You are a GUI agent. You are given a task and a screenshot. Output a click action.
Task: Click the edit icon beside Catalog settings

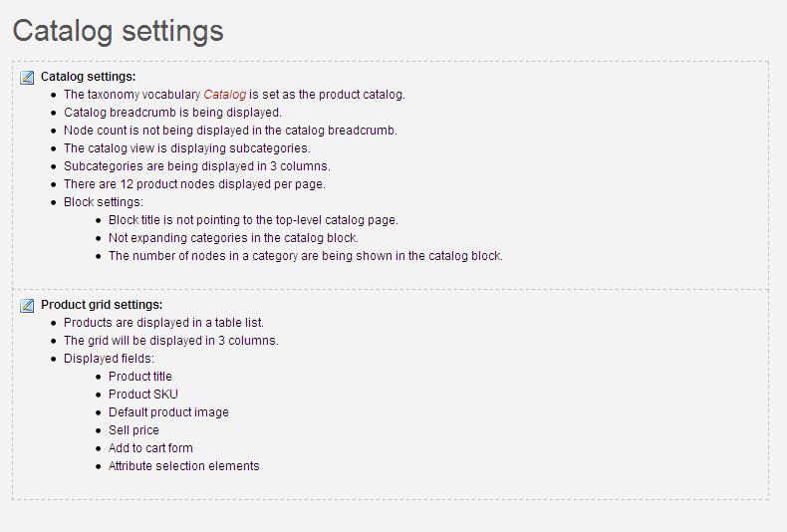pyautogui.click(x=27, y=78)
